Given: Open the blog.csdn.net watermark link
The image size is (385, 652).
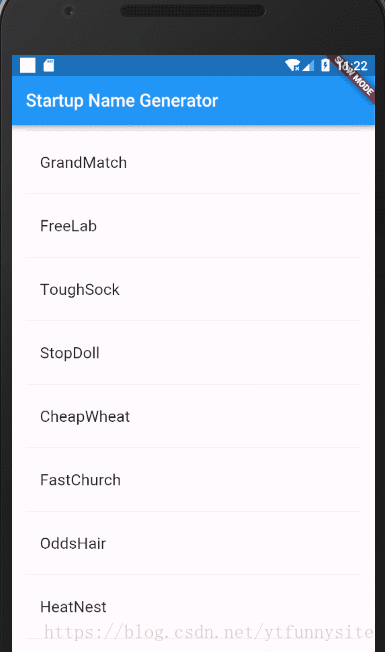Looking at the screenshot, I should pyautogui.click(x=208, y=632).
